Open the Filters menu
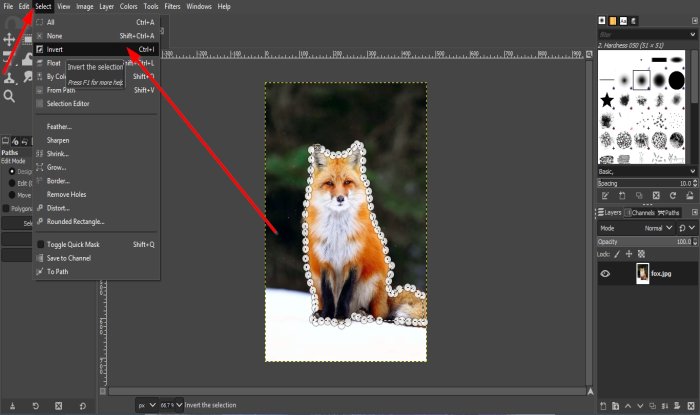Viewport: 700px width, 415px height. [172, 6]
